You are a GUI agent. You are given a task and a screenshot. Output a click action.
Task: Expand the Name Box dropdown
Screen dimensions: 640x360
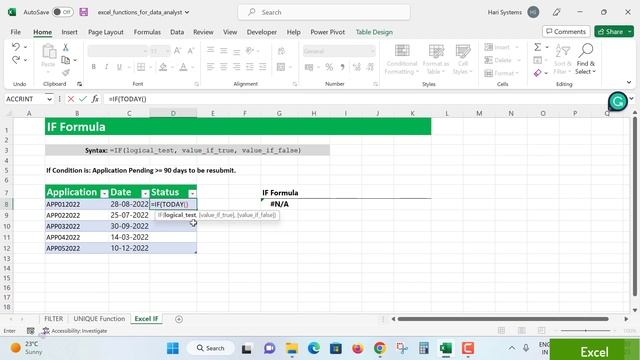tap(49, 99)
